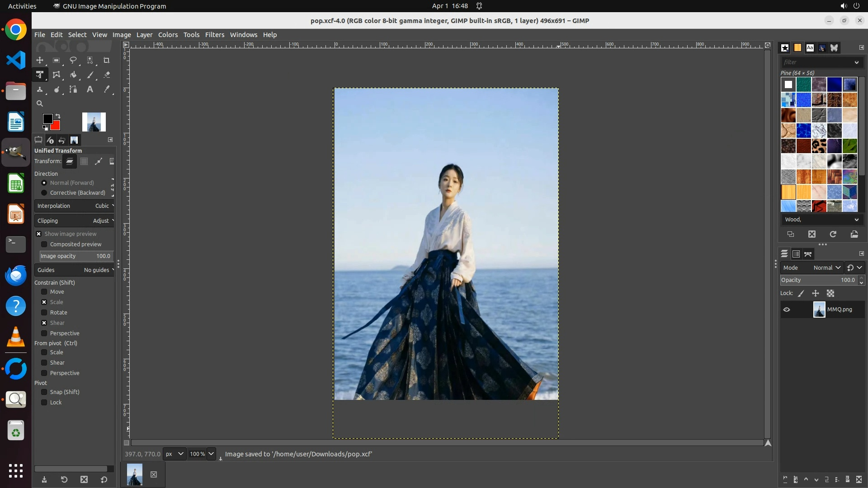Select the Free Select lasso tool
The width and height of the screenshot is (868, 488).
73,60
